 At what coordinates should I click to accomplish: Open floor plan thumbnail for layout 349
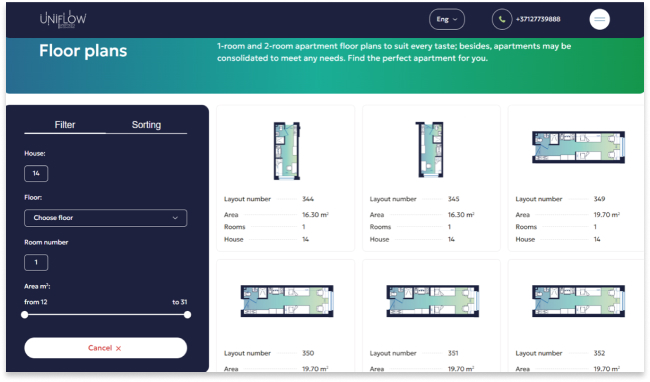pyautogui.click(x=578, y=147)
